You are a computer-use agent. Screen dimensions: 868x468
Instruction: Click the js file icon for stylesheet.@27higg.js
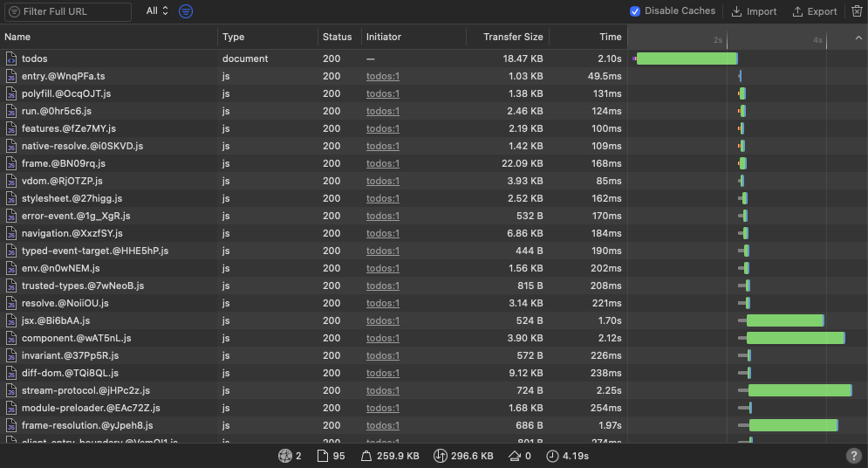tap(11, 198)
